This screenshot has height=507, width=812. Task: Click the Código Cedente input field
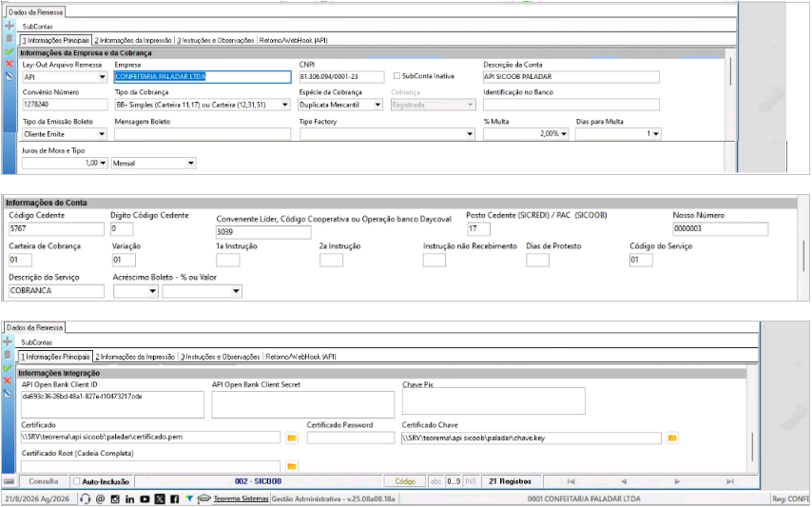click(57, 229)
